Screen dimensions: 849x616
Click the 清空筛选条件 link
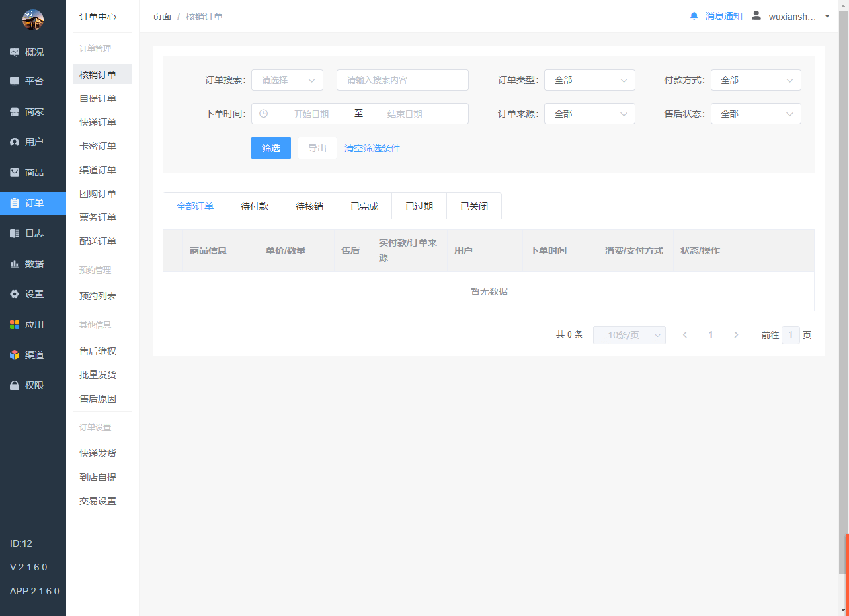[x=372, y=148]
